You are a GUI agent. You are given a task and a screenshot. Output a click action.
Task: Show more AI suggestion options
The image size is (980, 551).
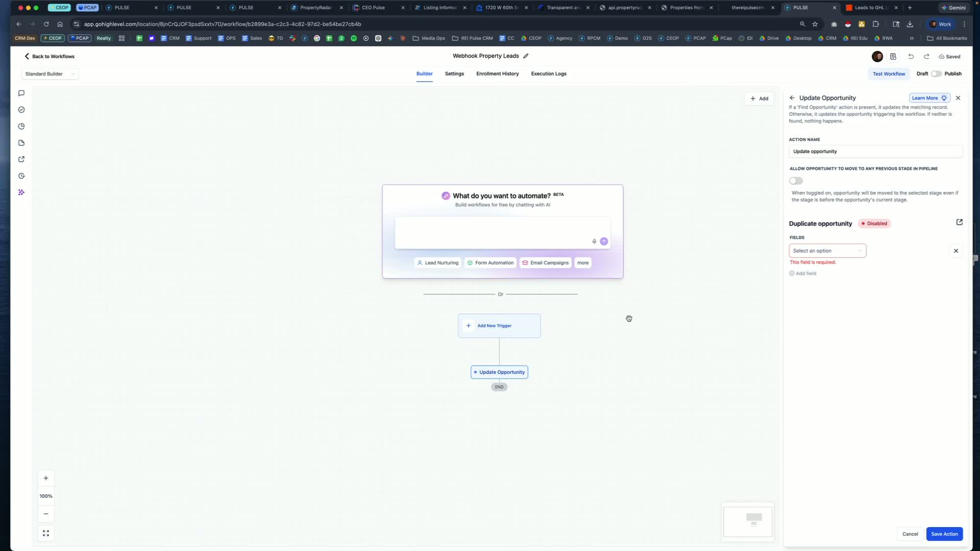coord(583,263)
